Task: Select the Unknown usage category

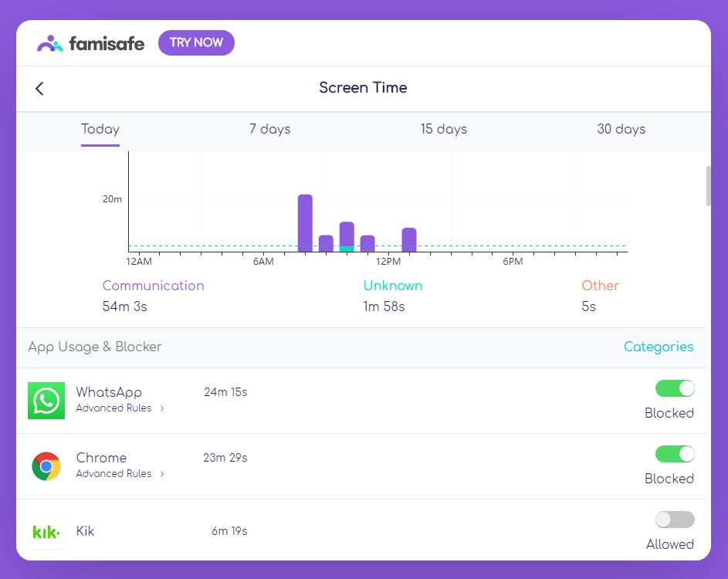Action: tap(392, 286)
